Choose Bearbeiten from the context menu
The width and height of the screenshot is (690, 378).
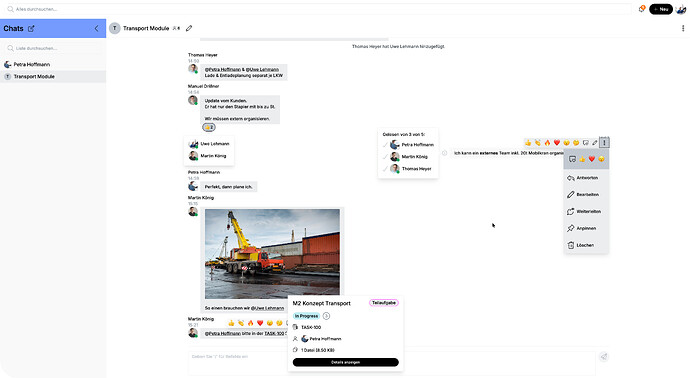[x=586, y=195]
